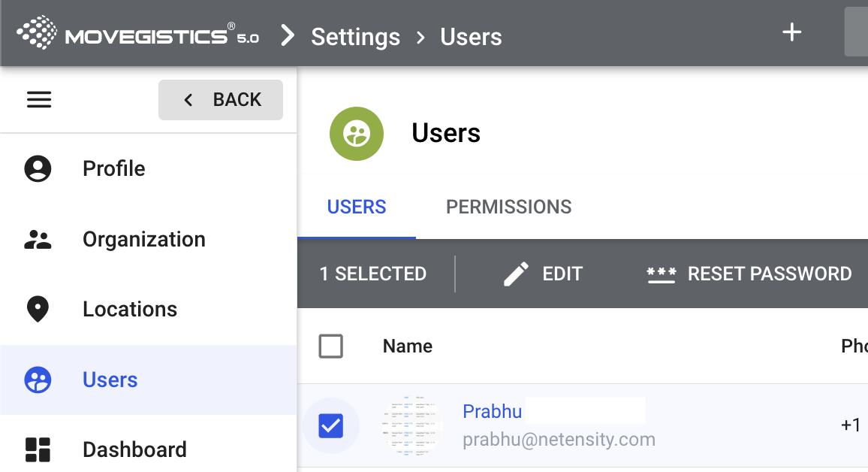Click the Name column header
868x472 pixels.
408,346
